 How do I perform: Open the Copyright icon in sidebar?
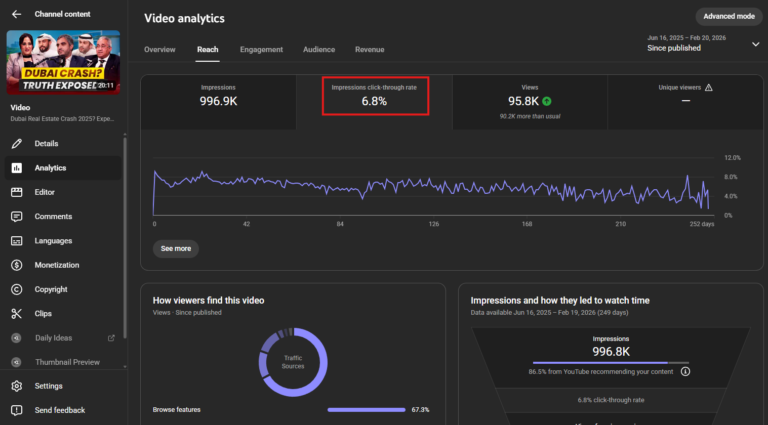tap(16, 289)
